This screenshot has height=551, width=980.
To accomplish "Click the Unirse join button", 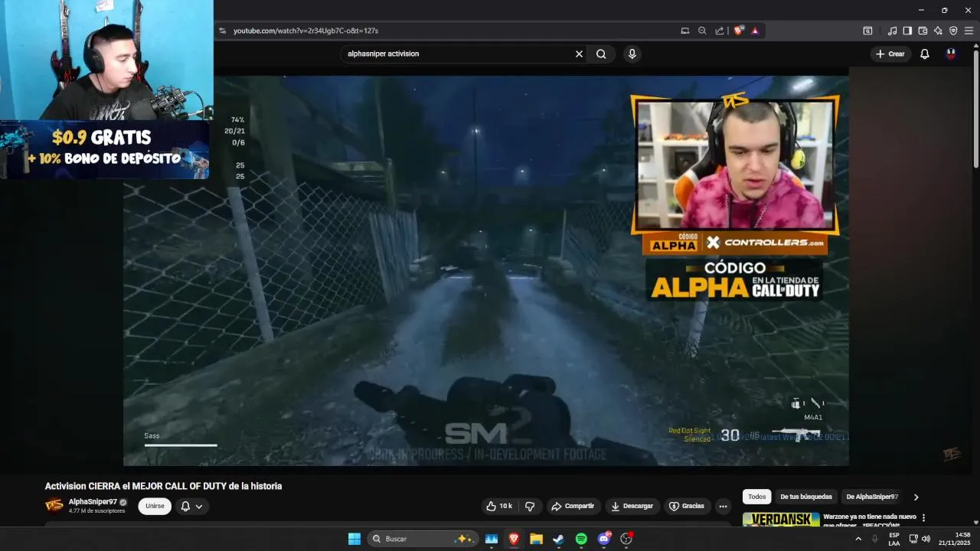I will tap(155, 506).
